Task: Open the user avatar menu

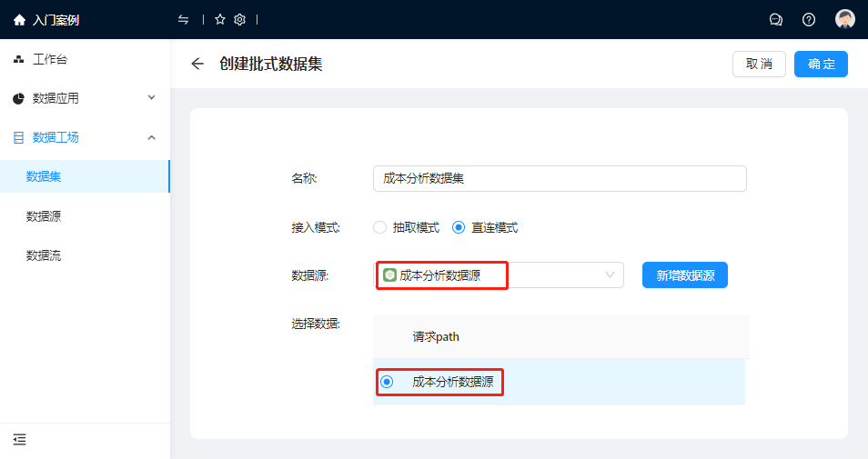Action: tap(845, 20)
